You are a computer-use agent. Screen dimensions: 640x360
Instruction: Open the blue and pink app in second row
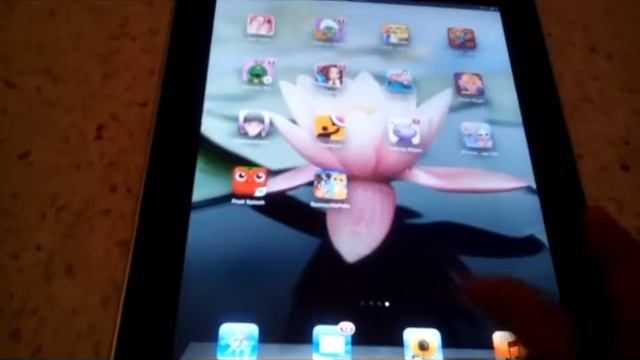click(400, 80)
